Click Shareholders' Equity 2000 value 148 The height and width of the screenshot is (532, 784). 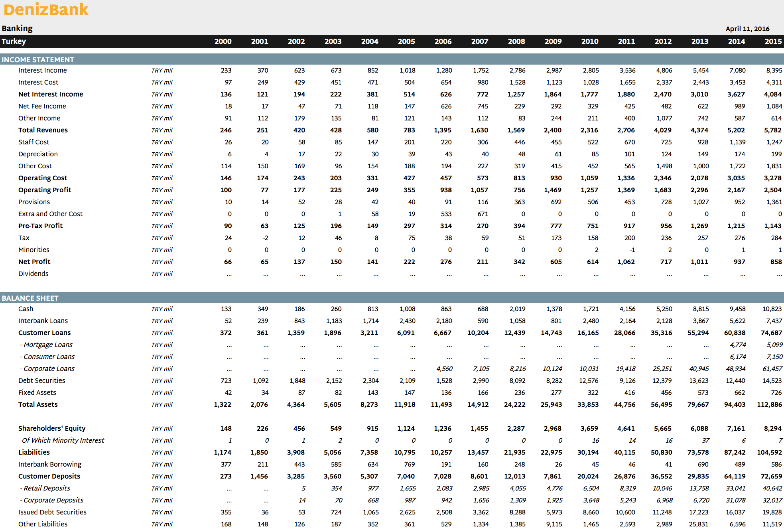(x=226, y=428)
